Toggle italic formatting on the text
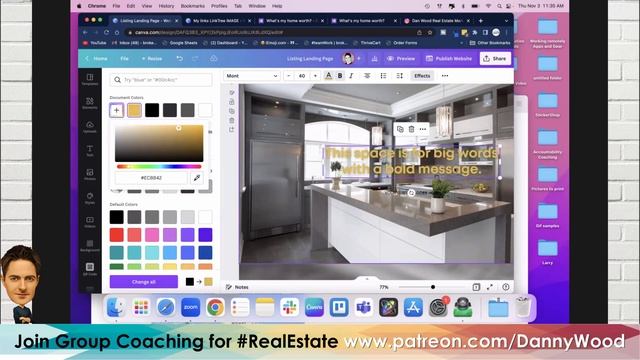 351,76
